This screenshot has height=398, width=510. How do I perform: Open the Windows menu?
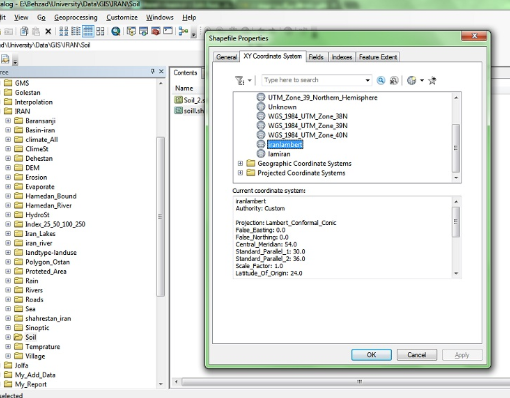click(x=160, y=17)
